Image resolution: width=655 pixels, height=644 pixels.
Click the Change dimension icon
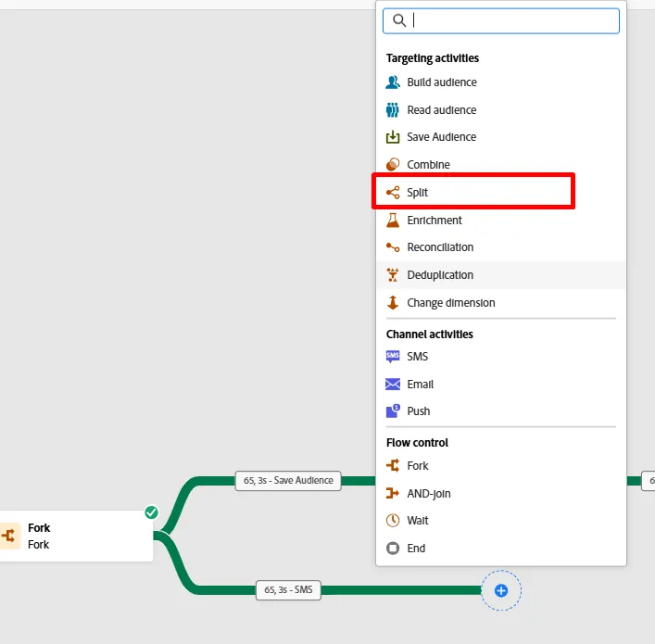(393, 302)
